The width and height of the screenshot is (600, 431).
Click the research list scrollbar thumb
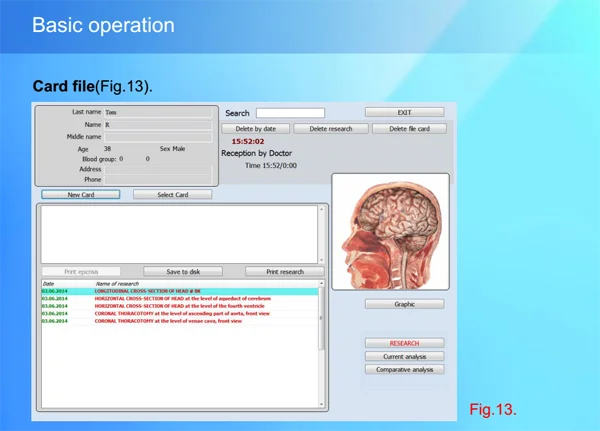[x=321, y=318]
